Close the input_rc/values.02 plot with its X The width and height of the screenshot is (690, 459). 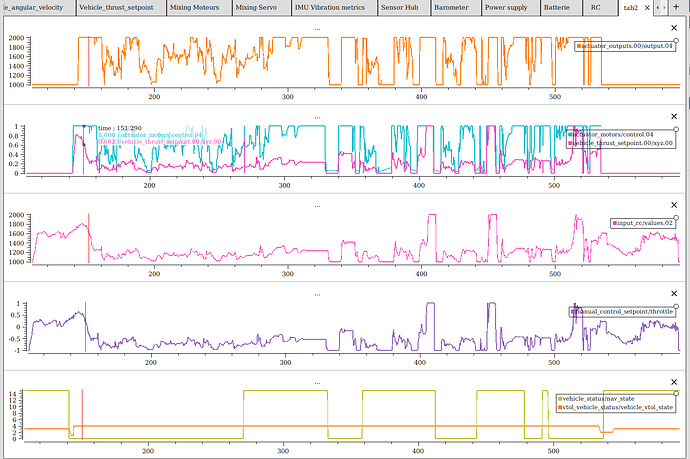click(x=674, y=205)
